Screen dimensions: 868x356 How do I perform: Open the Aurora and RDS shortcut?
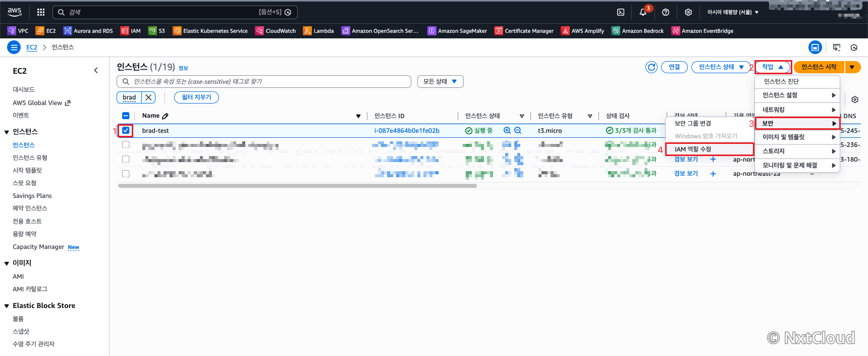point(88,31)
